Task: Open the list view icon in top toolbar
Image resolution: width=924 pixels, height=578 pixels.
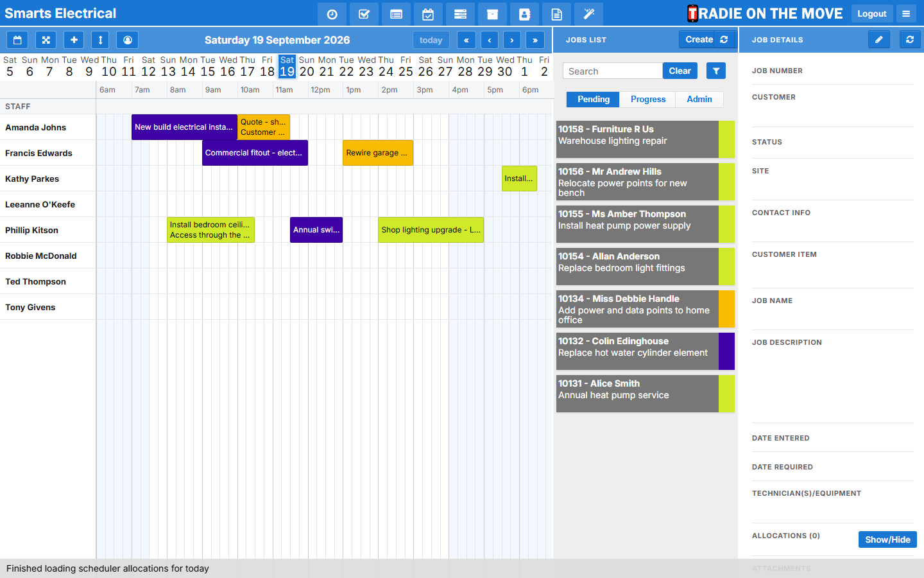Action: 396,14
